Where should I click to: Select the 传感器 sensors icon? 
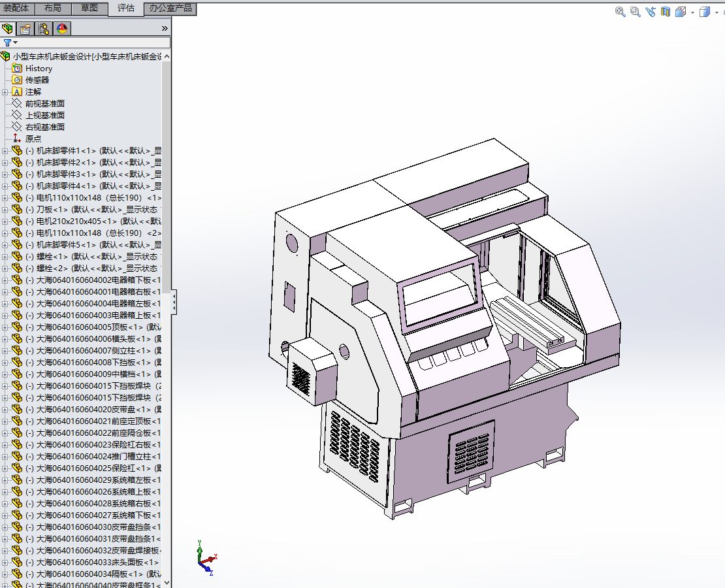point(17,80)
